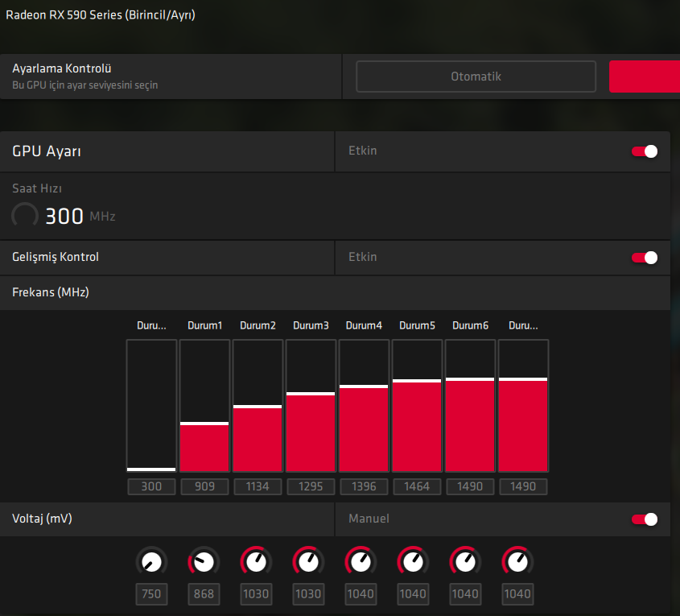Click the Saat Hızı clock gauge icon
The image size is (680, 616).
(25, 216)
